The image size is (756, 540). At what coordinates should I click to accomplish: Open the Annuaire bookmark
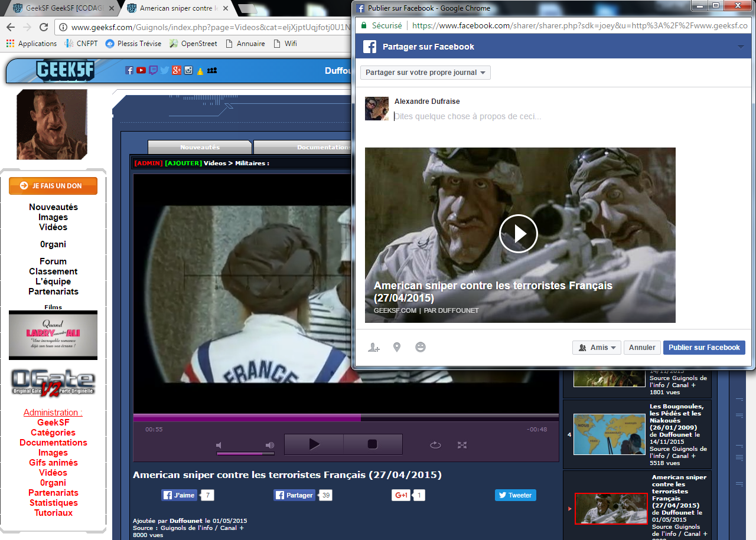tap(245, 44)
